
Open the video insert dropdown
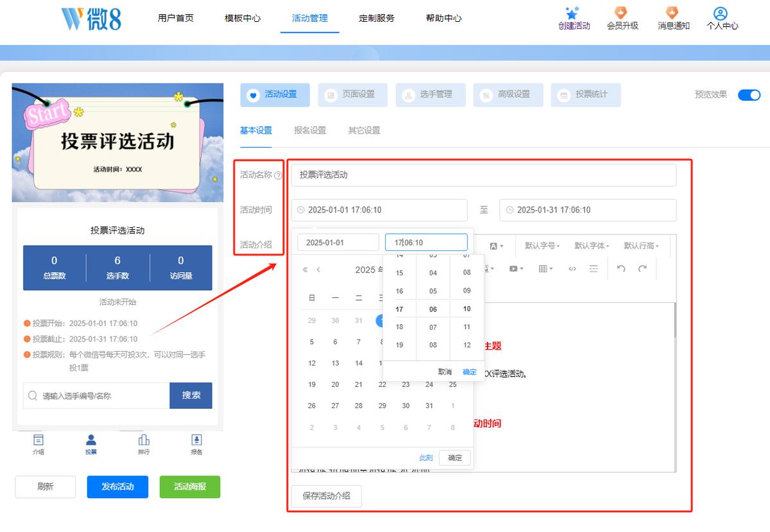point(517,268)
